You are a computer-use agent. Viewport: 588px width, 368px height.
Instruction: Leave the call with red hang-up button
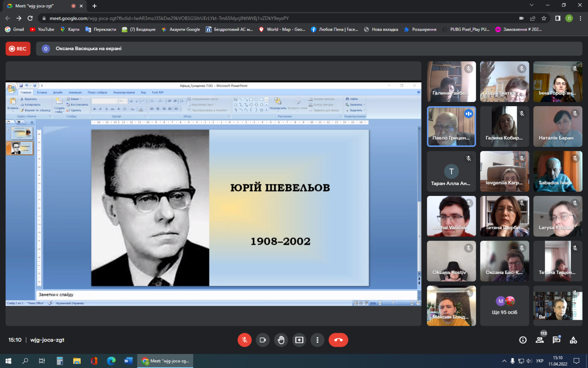338,340
